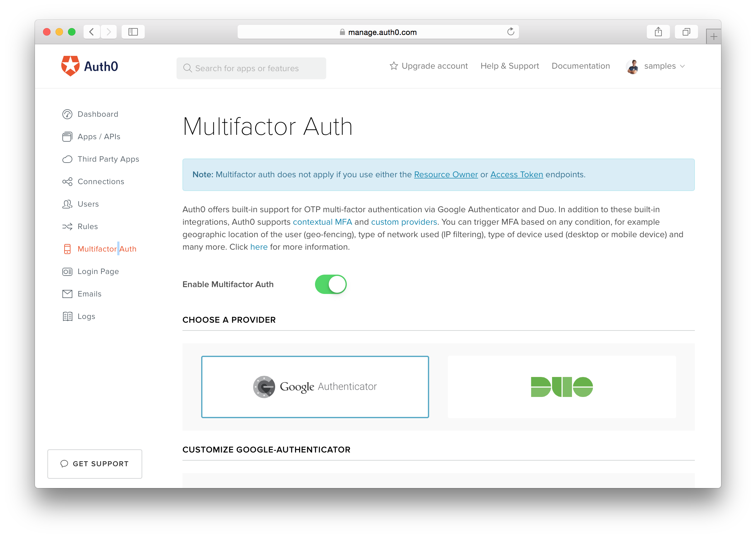Open the contextual MFA link
The image size is (756, 538).
[322, 222]
